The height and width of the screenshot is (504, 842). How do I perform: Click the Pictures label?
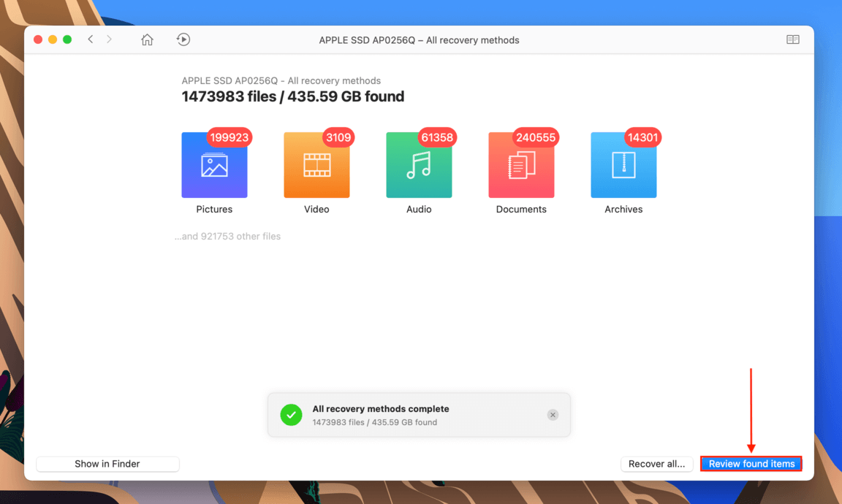click(x=214, y=210)
